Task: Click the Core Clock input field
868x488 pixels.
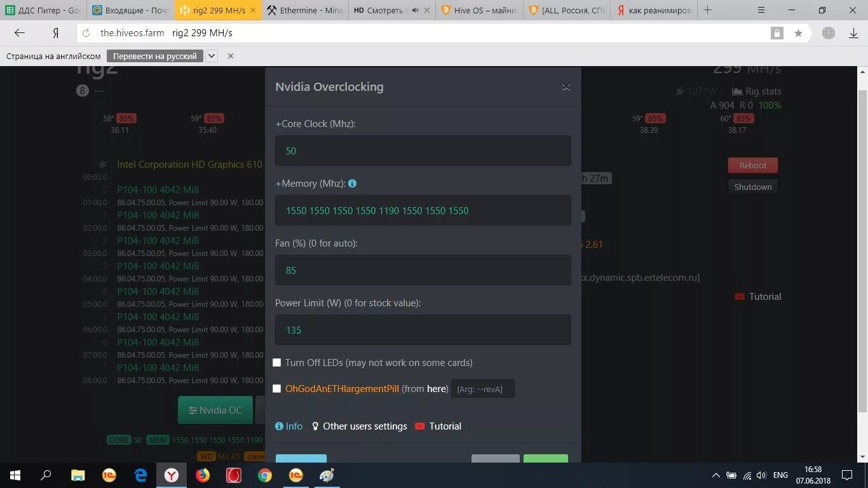Action: coord(423,151)
